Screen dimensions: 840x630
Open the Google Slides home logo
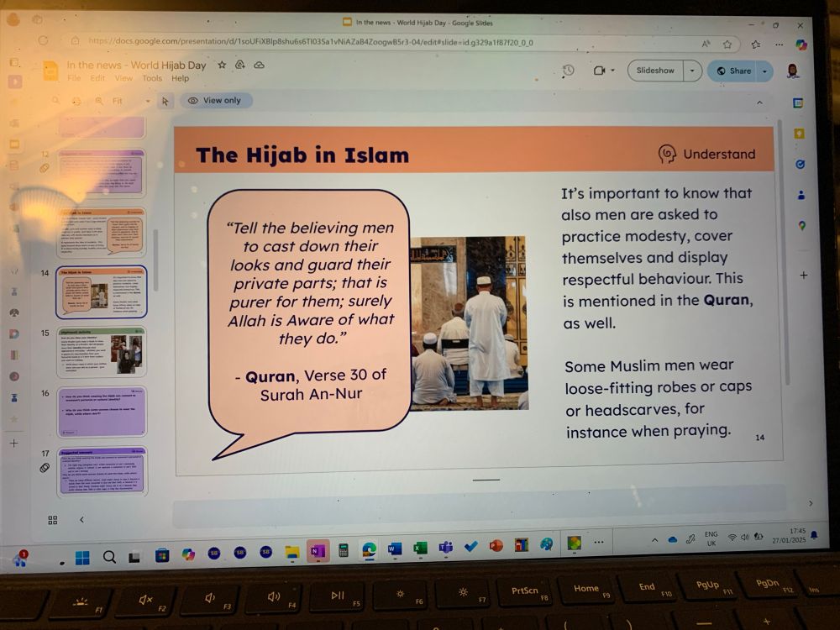(51, 71)
